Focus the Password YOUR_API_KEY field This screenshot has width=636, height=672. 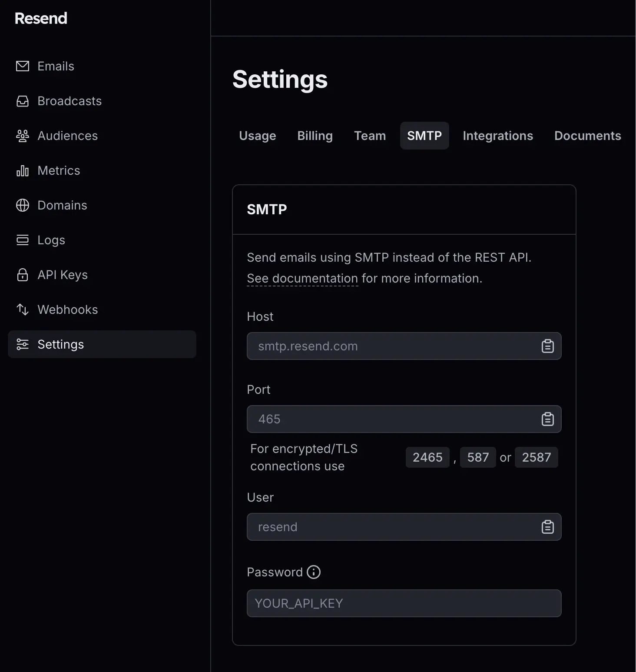pyautogui.click(x=404, y=603)
